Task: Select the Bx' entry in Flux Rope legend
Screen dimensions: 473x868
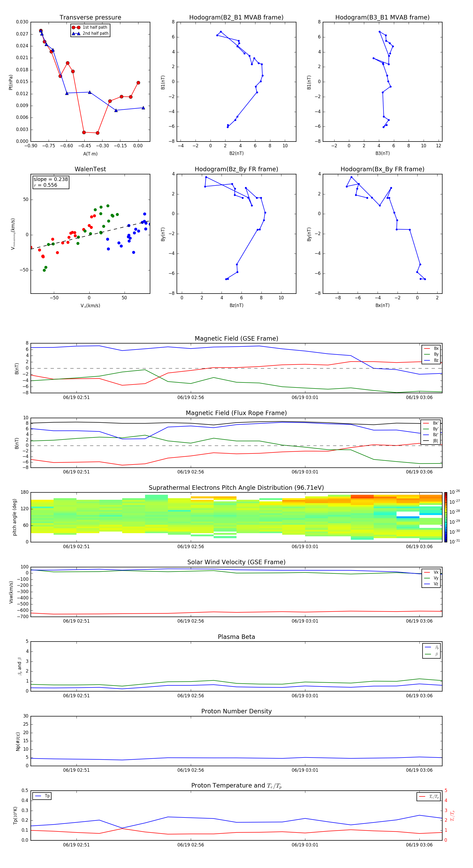Action: tap(431, 423)
